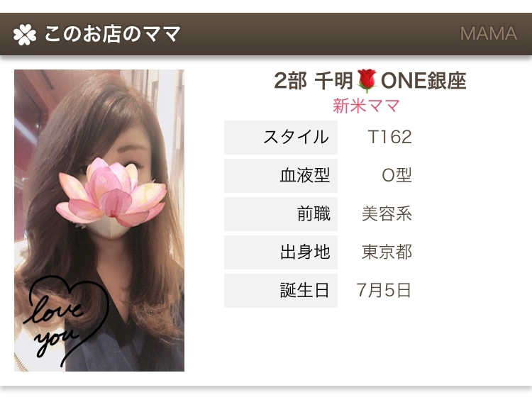Screen dimensions: 532x407
Task: Click the MAMA label in the header
Action: (488, 33)
